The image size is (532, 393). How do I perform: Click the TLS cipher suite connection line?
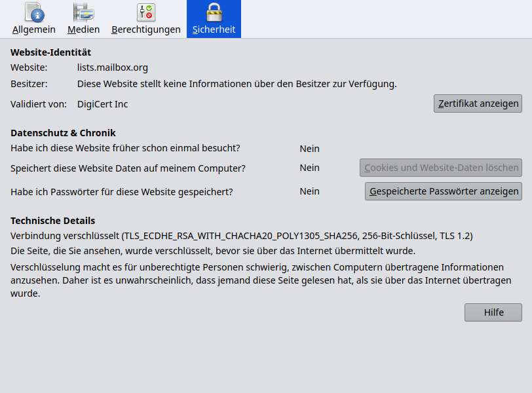(242, 236)
